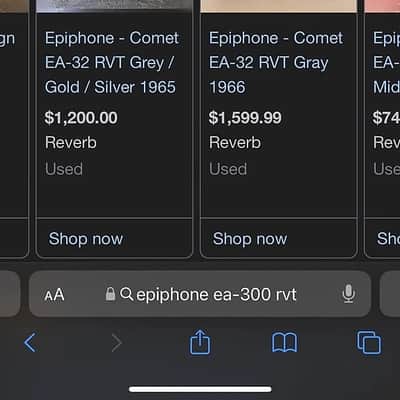Open the AA reader options menu
This screenshot has height=400, width=400.
click(x=54, y=295)
